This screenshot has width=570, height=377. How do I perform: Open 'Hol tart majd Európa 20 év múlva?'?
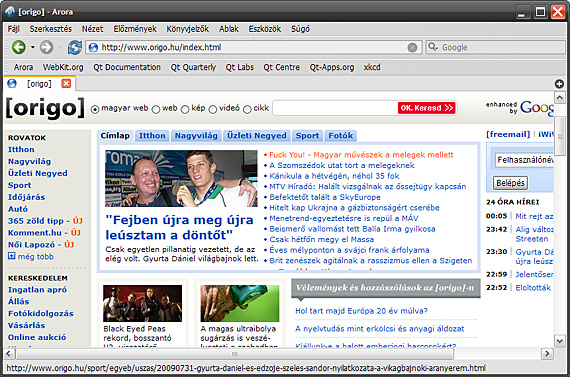coord(361,311)
